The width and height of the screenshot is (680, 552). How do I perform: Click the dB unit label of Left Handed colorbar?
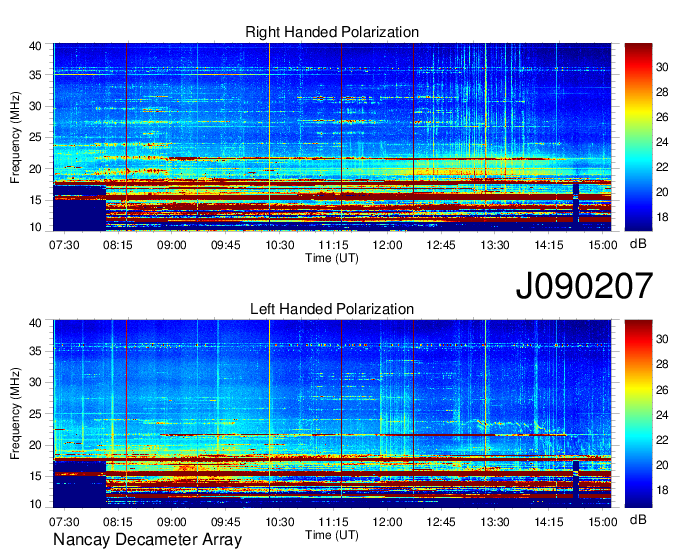pyautogui.click(x=638, y=520)
